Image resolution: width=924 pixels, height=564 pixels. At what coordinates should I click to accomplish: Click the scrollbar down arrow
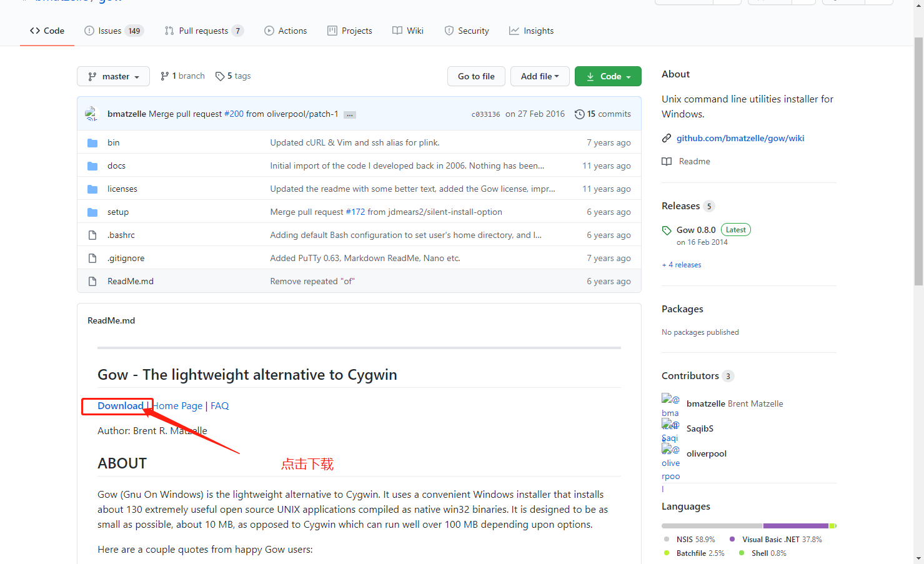pos(918,558)
